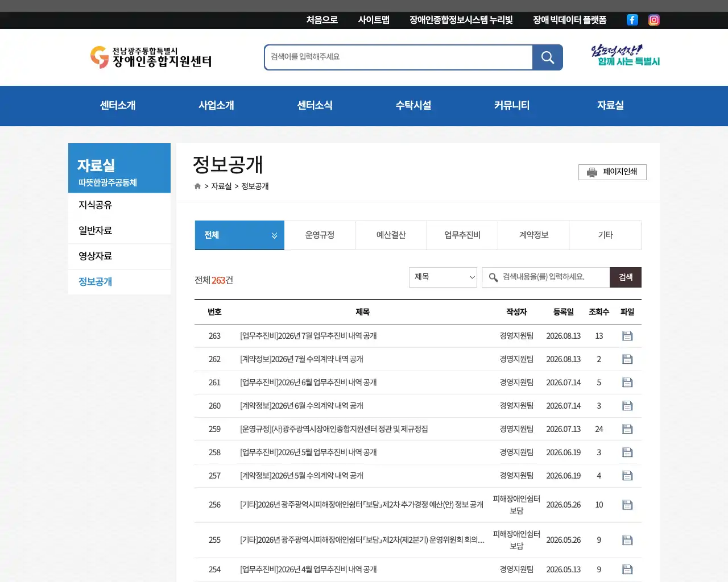This screenshot has height=582, width=728.
Task: Select the 예산결산 tab
Action: tap(391, 235)
